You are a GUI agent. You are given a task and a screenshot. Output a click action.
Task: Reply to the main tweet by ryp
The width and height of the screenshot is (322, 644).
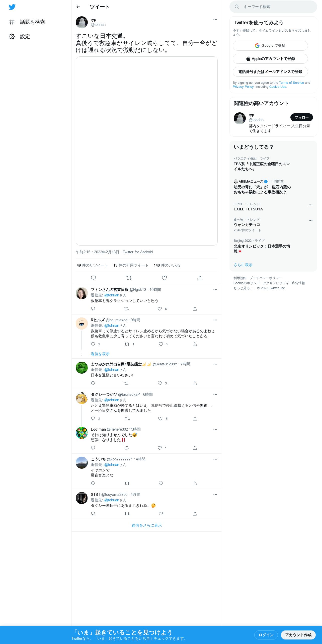tap(93, 278)
